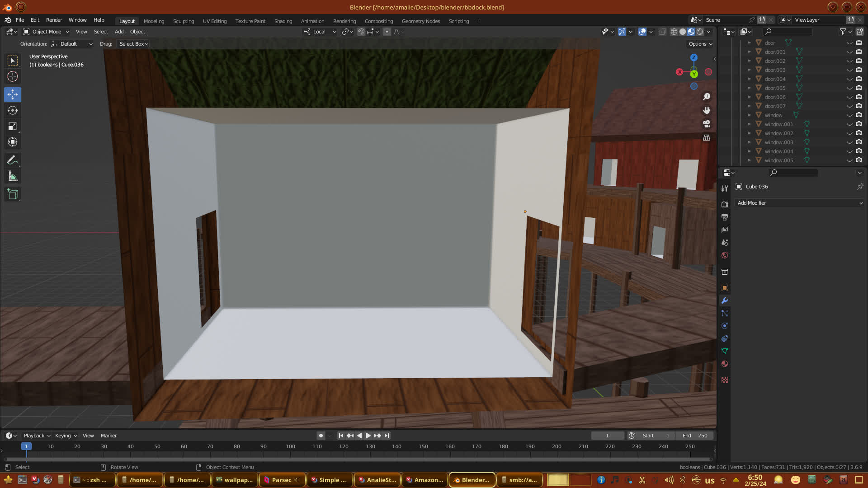This screenshot has width=868, height=488.
Task: Open the Parsec window in taskbar
Action: point(281,480)
